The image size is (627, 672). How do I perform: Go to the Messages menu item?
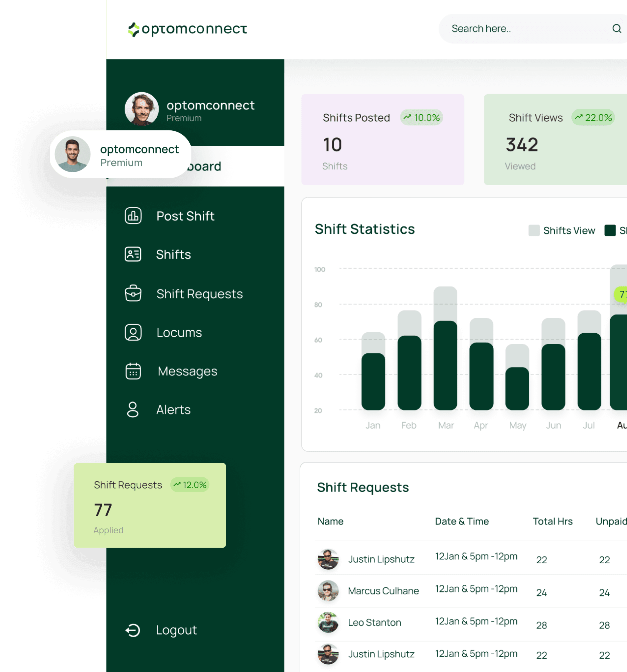(x=187, y=371)
